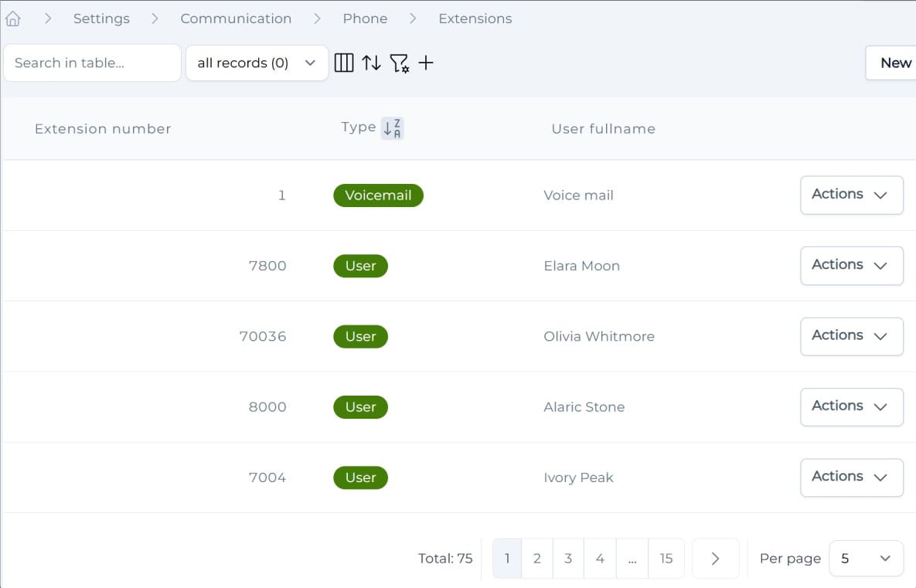Click the Extension number column header
The image size is (916, 588).
click(x=103, y=129)
